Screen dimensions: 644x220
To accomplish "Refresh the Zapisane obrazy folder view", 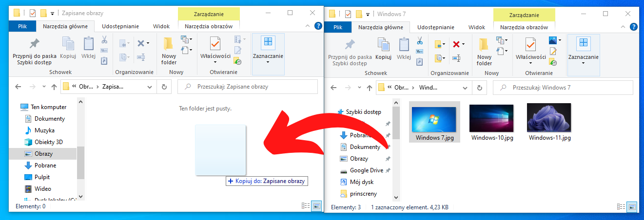I will [164, 87].
